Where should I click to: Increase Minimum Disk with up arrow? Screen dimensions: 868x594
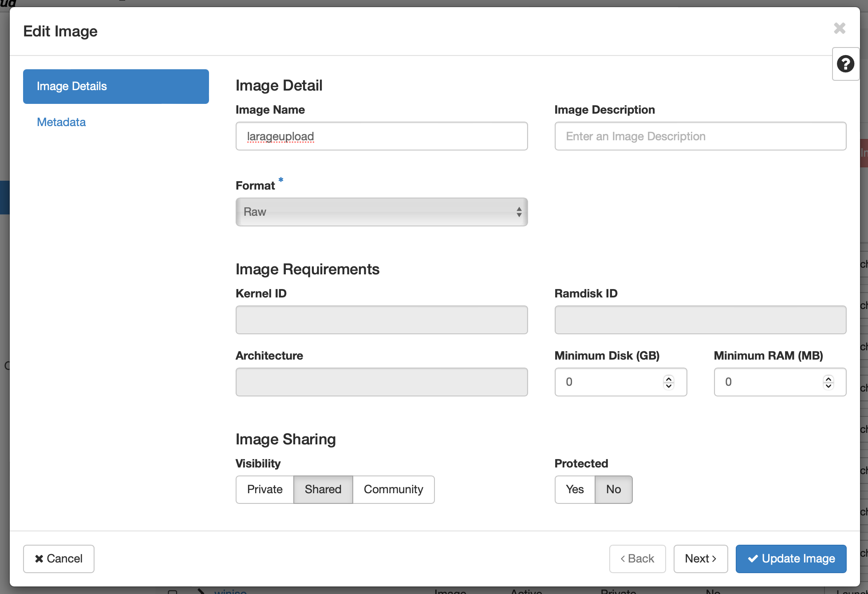(x=669, y=378)
